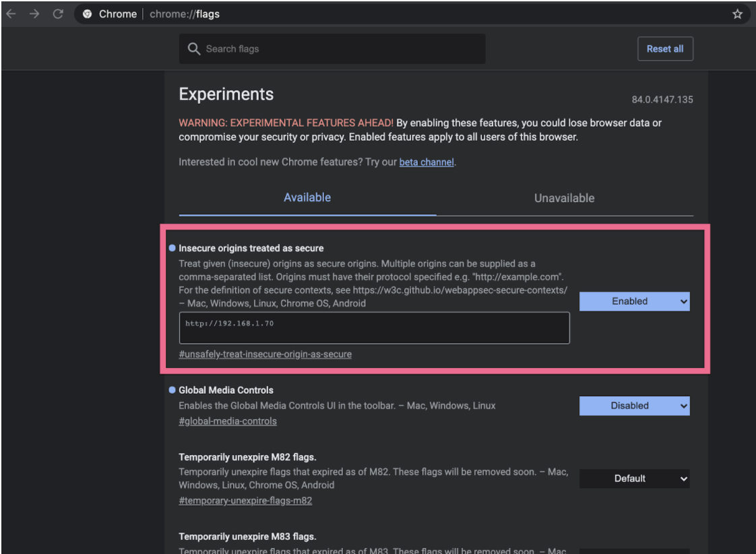The height and width of the screenshot is (554, 756).
Task: Bookmark this page with star icon
Action: click(737, 14)
